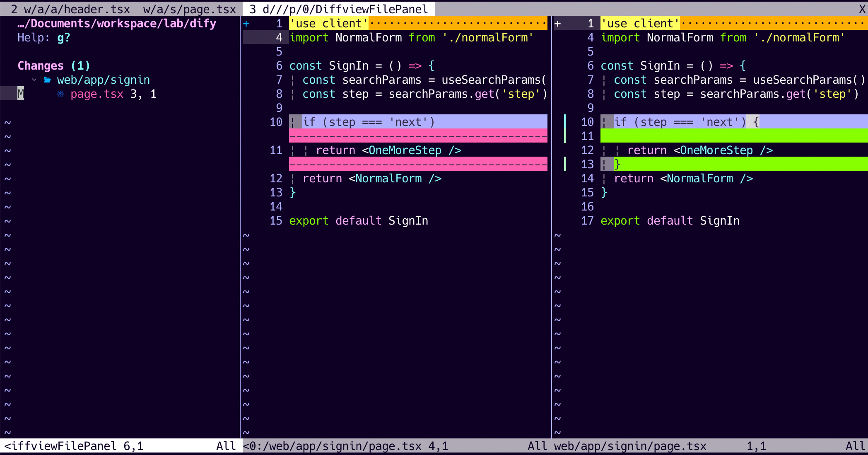Click the React icon next to page.tsx

click(x=60, y=94)
